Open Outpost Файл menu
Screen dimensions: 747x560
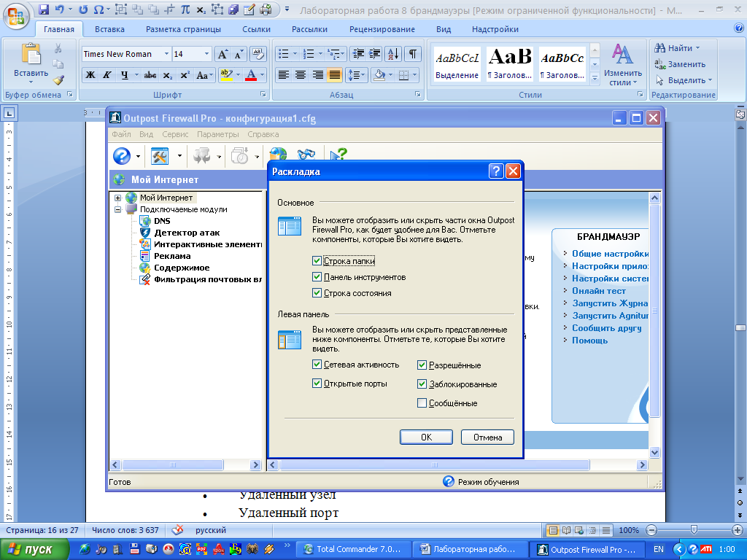[x=122, y=134]
